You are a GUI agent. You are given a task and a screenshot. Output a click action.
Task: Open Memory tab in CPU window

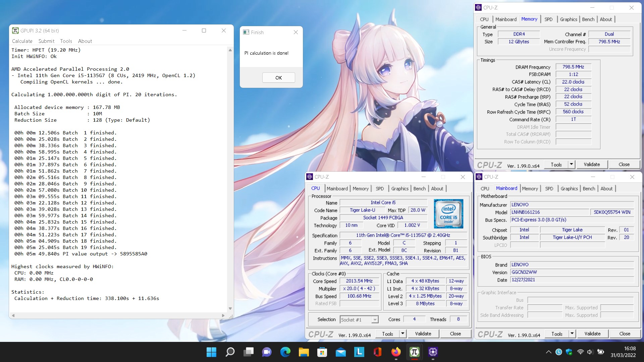[x=361, y=189]
